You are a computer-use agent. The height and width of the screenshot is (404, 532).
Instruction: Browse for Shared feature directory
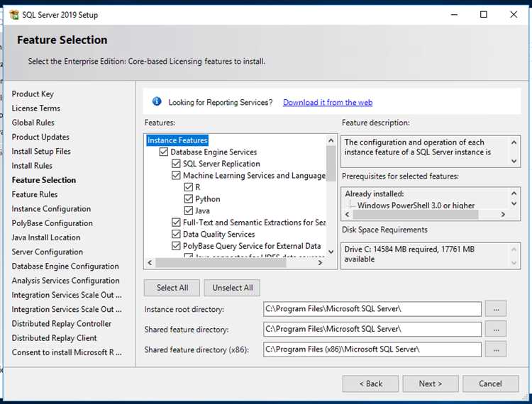point(496,329)
